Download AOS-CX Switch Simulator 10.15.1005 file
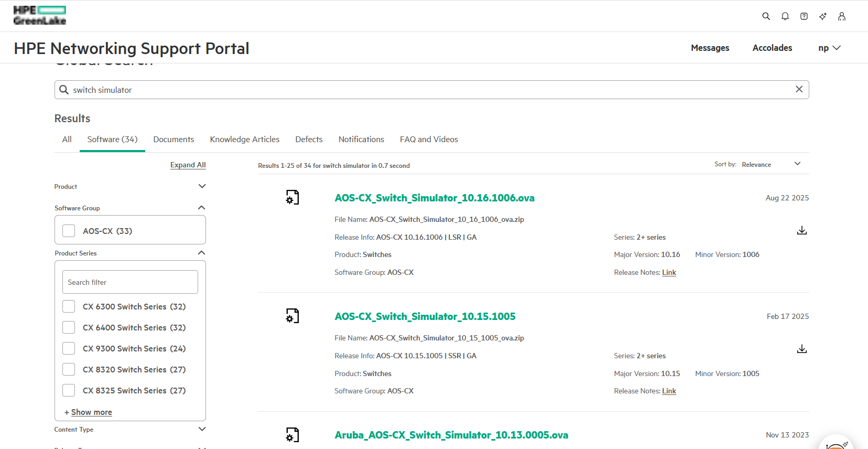868x449 pixels. (x=801, y=349)
